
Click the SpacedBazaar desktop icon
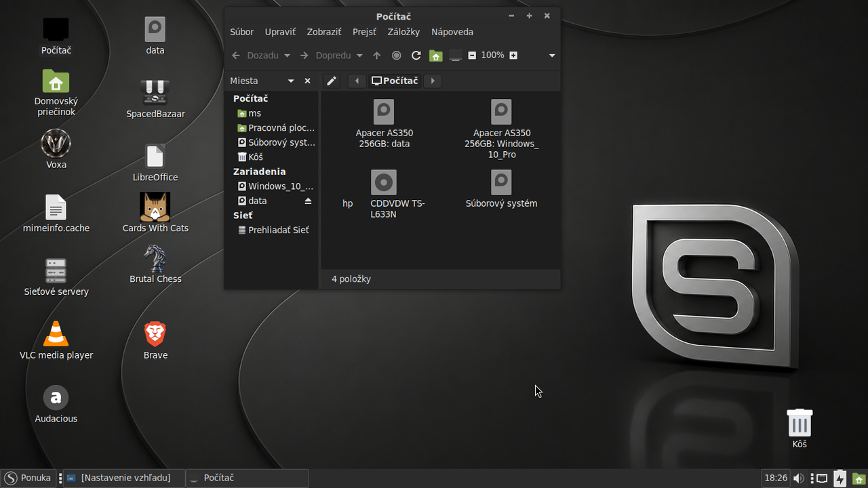point(155,99)
